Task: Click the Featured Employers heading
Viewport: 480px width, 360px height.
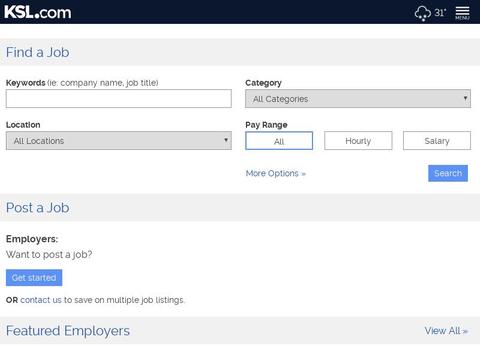Action: tap(68, 331)
